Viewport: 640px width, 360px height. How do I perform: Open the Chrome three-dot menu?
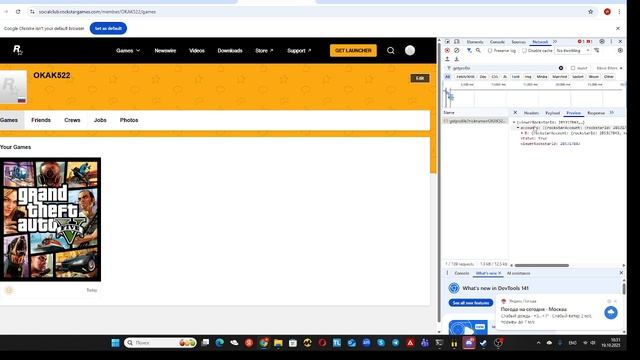click(619, 12)
